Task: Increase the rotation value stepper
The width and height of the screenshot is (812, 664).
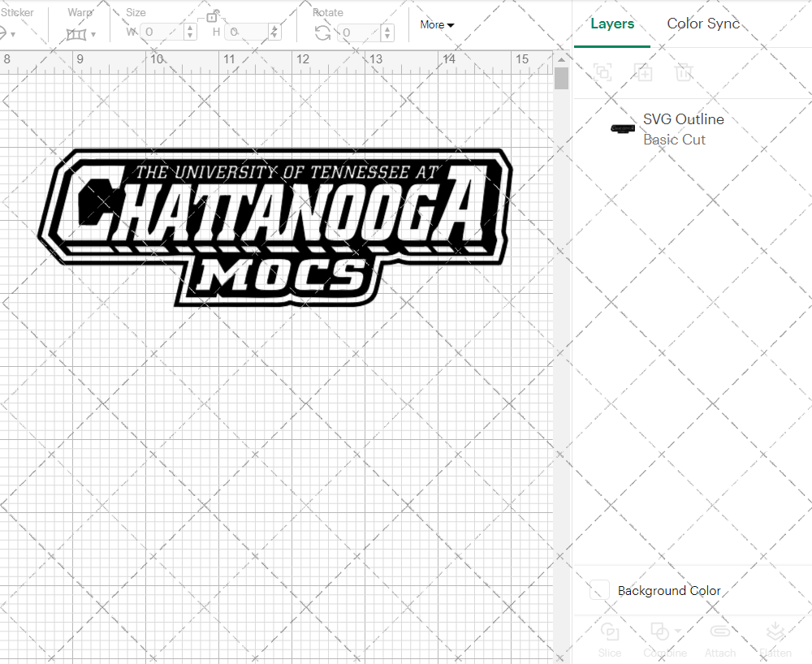Action: point(387,29)
